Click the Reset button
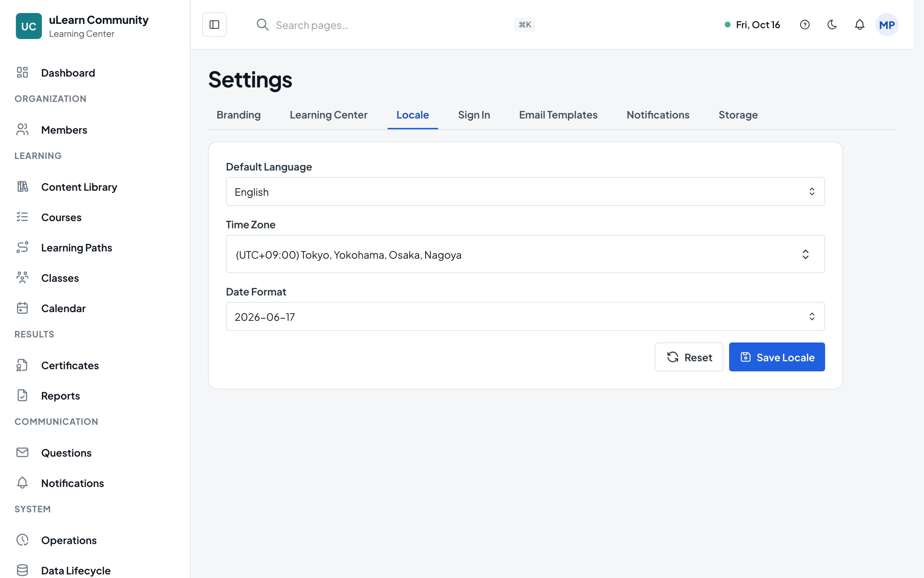Viewport: 924px width, 578px height. [x=689, y=357]
